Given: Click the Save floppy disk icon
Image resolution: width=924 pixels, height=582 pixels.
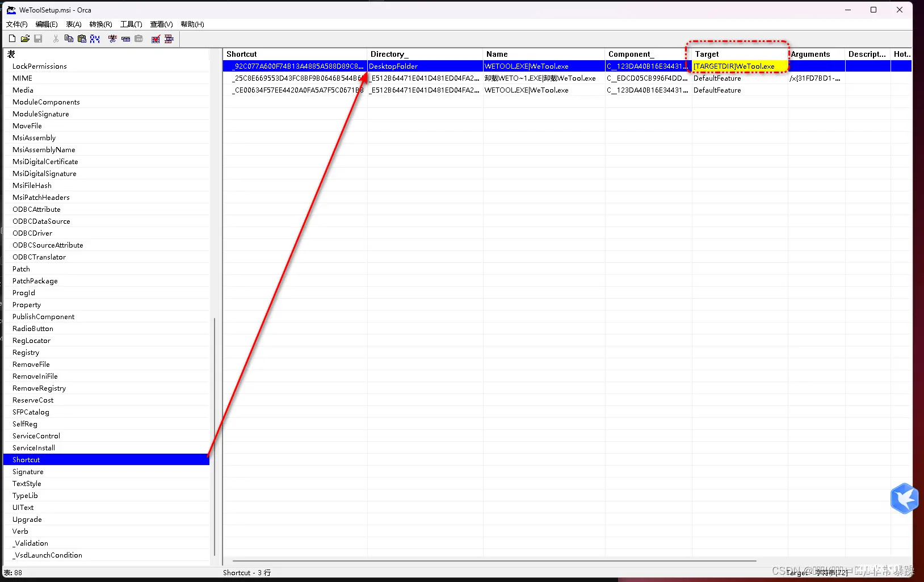Looking at the screenshot, I should [x=38, y=39].
